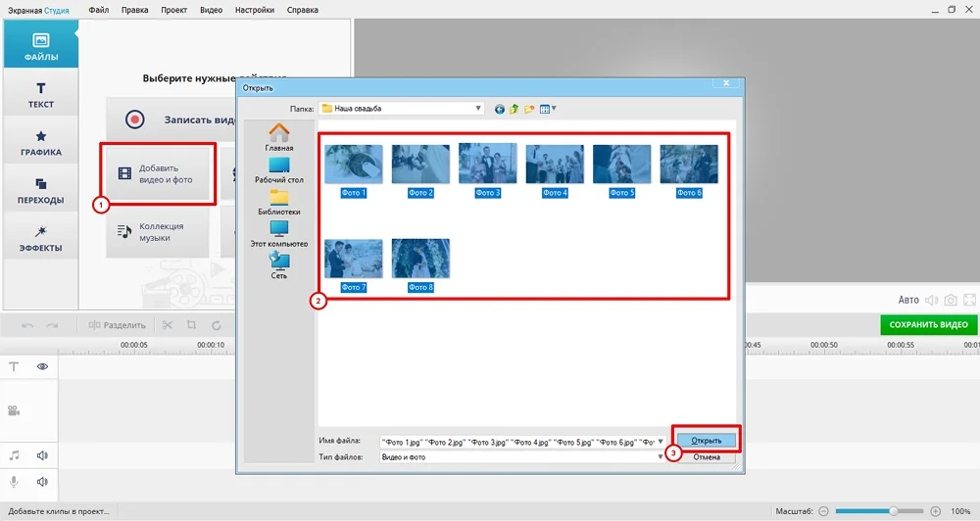
Task: Click the crop tool icon
Action: pyautogui.click(x=191, y=325)
